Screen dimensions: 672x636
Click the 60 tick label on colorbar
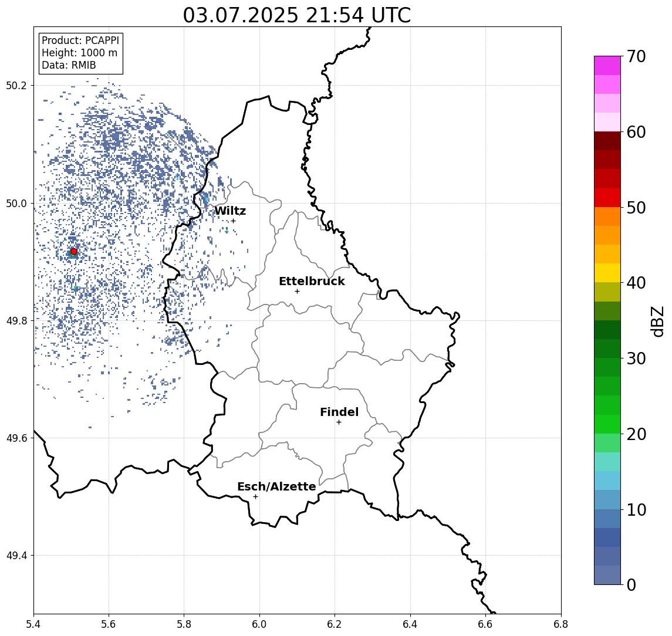(636, 133)
